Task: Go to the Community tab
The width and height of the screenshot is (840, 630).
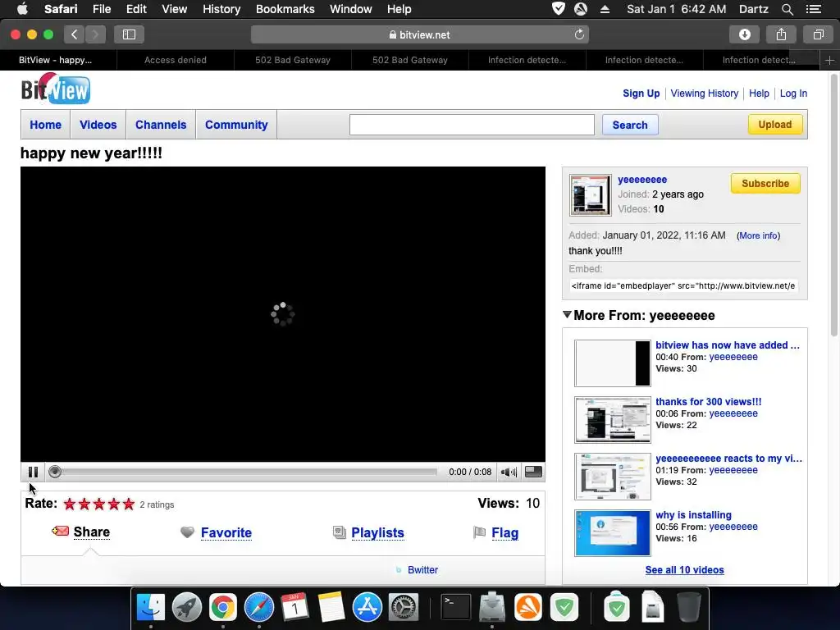Action: [x=236, y=125]
